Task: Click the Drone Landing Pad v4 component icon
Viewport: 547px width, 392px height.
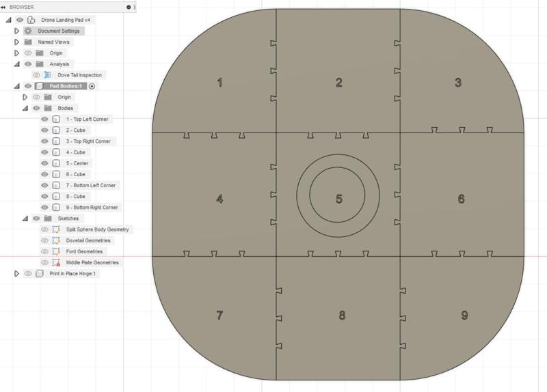Action: [31, 20]
